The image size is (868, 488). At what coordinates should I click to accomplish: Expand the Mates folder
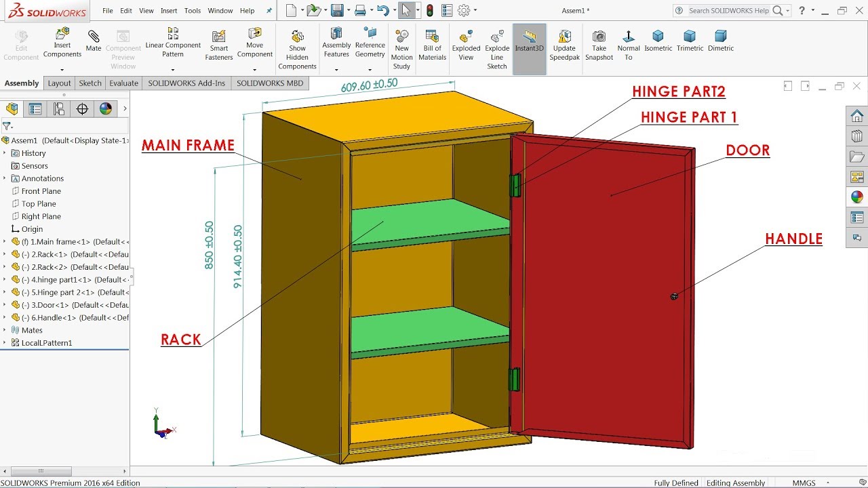(x=5, y=330)
